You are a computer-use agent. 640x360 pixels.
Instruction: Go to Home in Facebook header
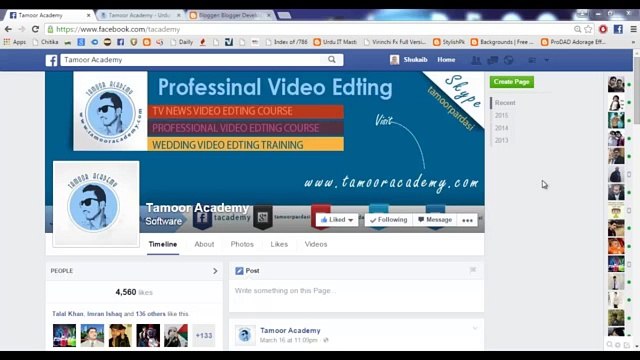point(446,60)
